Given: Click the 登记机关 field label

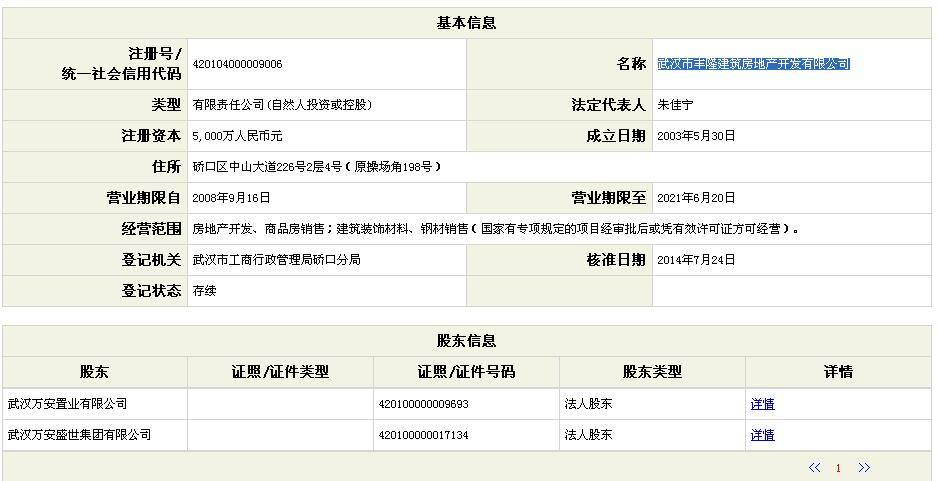Looking at the screenshot, I should click(x=151, y=260).
